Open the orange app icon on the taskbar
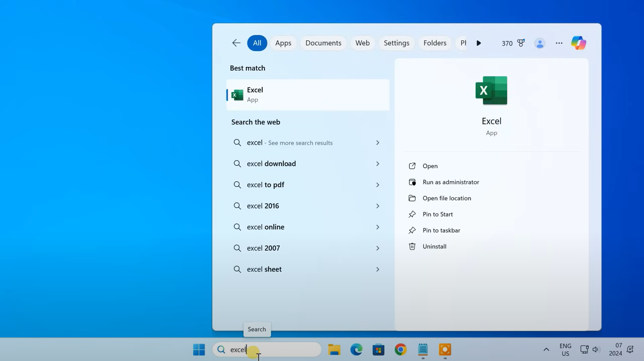The height and width of the screenshot is (361, 644). pos(445,350)
